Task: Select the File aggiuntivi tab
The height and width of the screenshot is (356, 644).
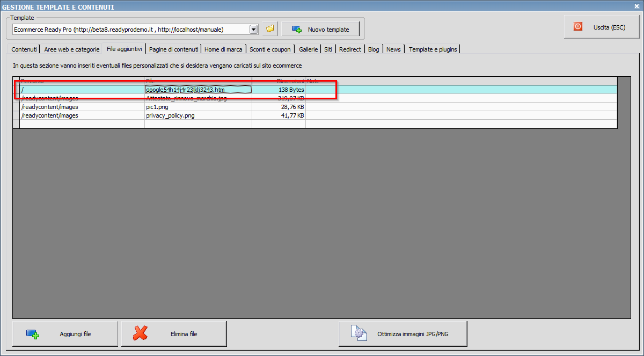Action: point(125,48)
